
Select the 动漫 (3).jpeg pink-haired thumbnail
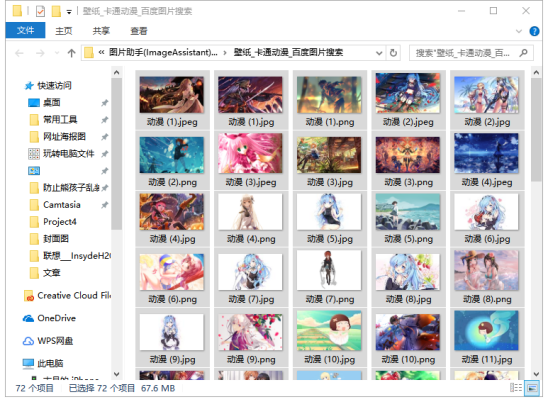[x=251, y=160]
